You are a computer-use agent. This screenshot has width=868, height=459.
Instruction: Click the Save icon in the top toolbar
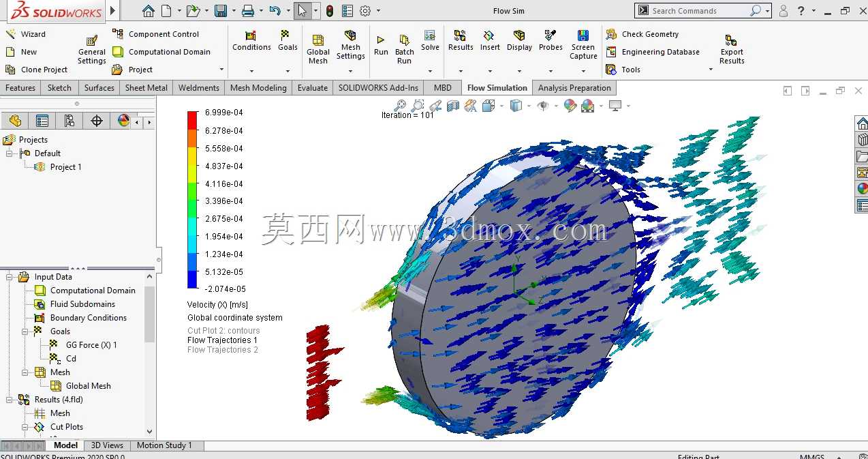pyautogui.click(x=220, y=11)
